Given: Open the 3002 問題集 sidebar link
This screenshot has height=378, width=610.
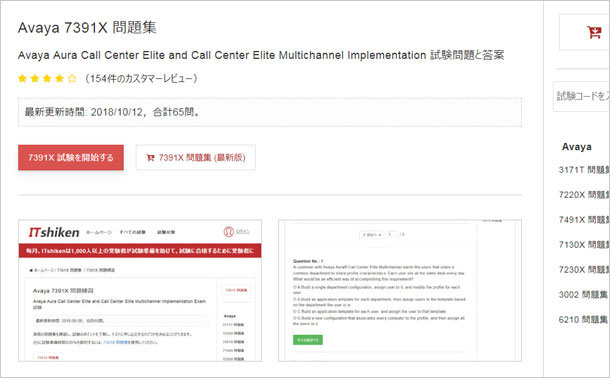Looking at the screenshot, I should point(583,294).
